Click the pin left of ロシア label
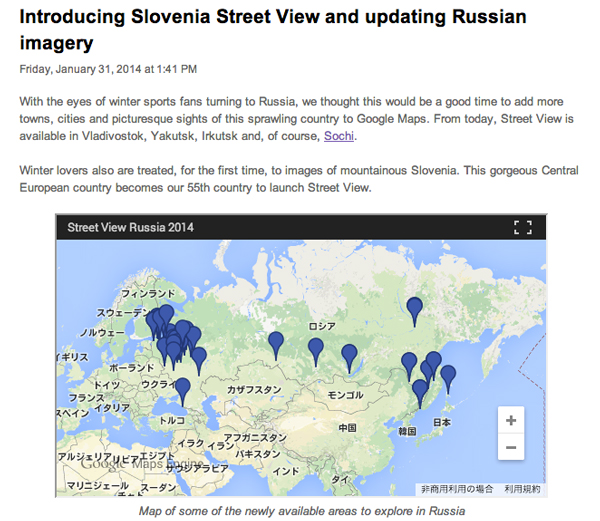This screenshot has height=521, width=600. pos(316,350)
